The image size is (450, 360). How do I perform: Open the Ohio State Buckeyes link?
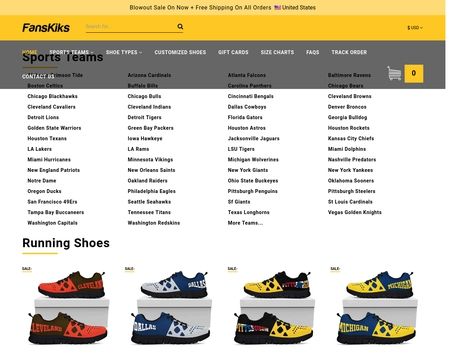coord(253,181)
